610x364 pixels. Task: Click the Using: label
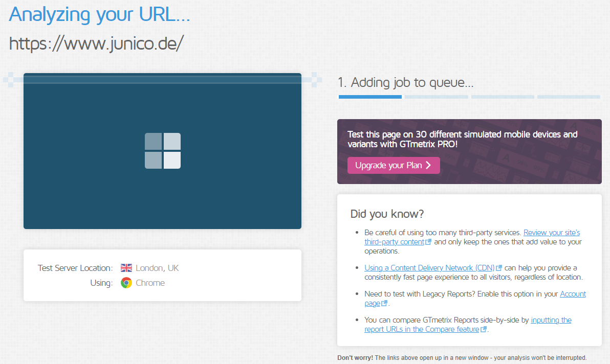pos(101,283)
